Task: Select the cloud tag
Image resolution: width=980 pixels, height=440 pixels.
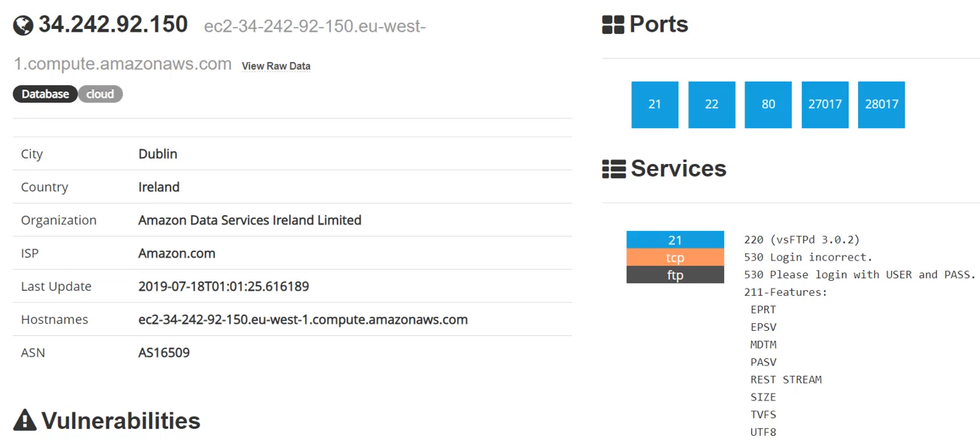Action: [100, 94]
